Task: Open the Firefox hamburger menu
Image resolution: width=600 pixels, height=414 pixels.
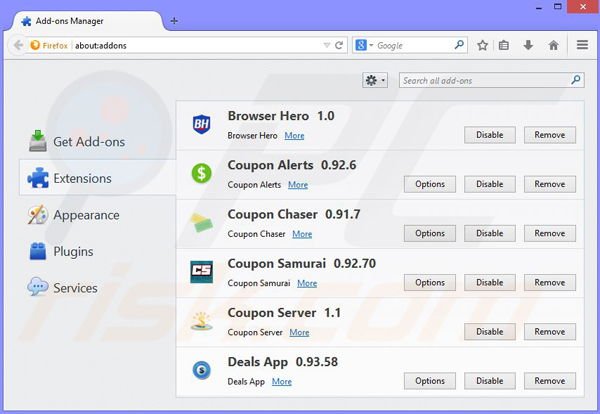Action: (x=582, y=45)
